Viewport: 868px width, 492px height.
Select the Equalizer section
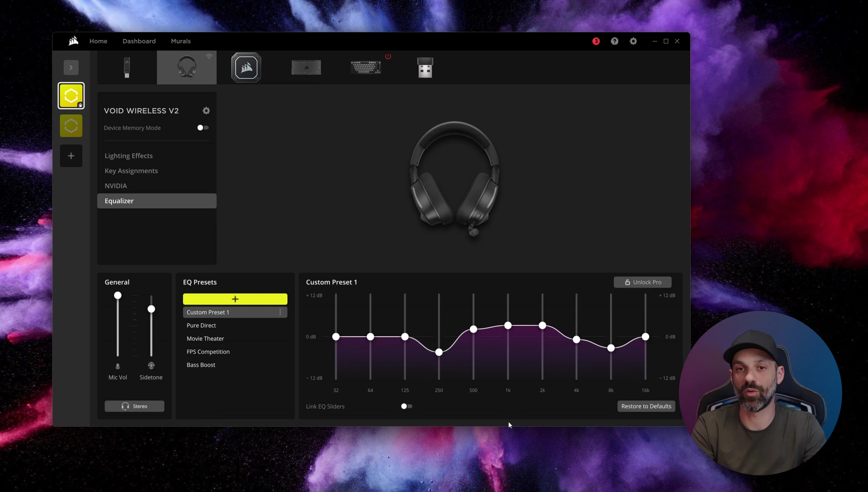tap(157, 201)
